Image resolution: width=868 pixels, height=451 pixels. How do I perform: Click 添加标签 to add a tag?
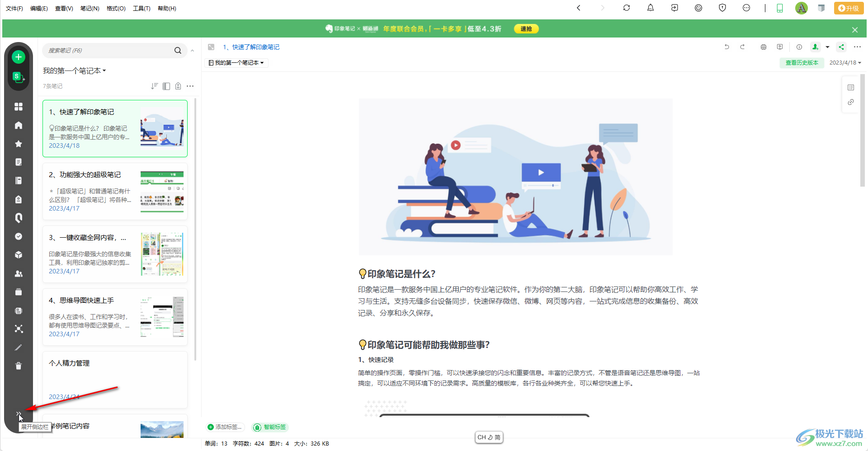[x=224, y=427]
